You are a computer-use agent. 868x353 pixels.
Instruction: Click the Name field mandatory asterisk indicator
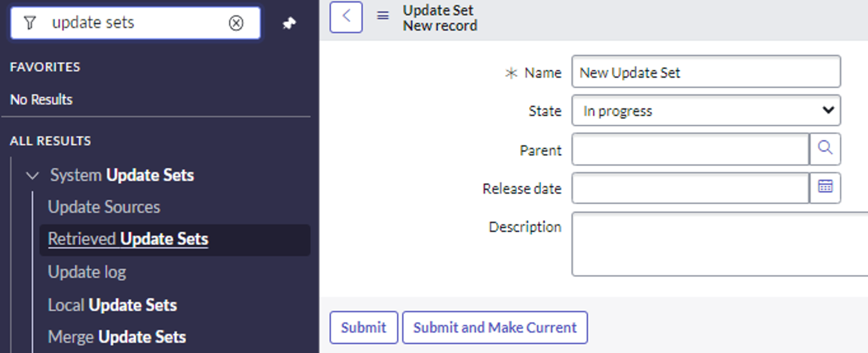click(512, 73)
